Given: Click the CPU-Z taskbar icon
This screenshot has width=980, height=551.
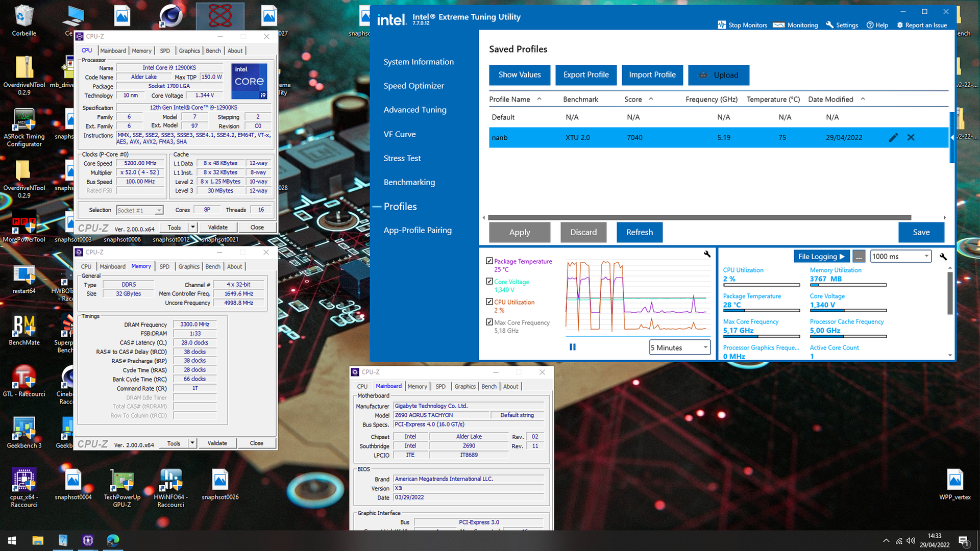Looking at the screenshot, I should point(88,540).
